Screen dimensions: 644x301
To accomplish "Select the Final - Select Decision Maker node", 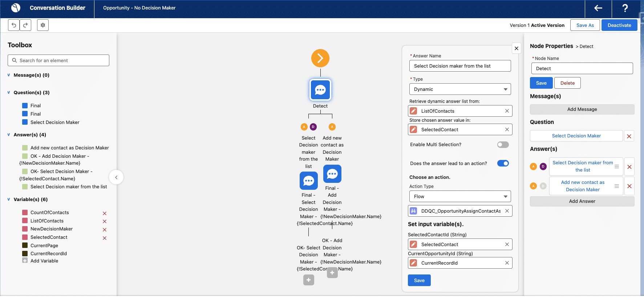I will [x=309, y=181].
